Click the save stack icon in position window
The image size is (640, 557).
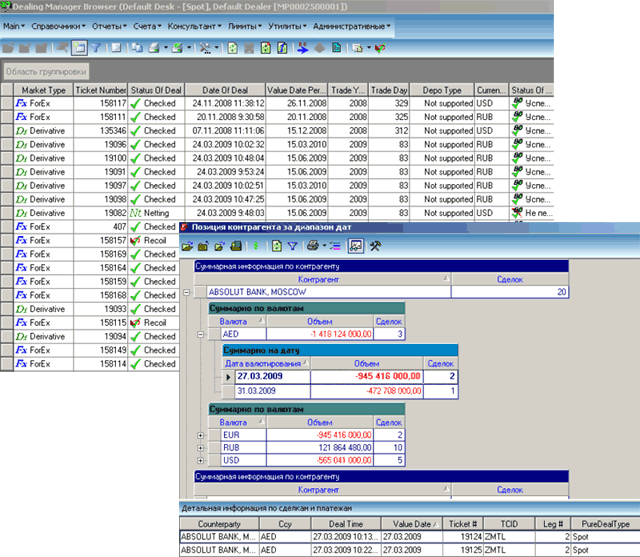click(236, 246)
